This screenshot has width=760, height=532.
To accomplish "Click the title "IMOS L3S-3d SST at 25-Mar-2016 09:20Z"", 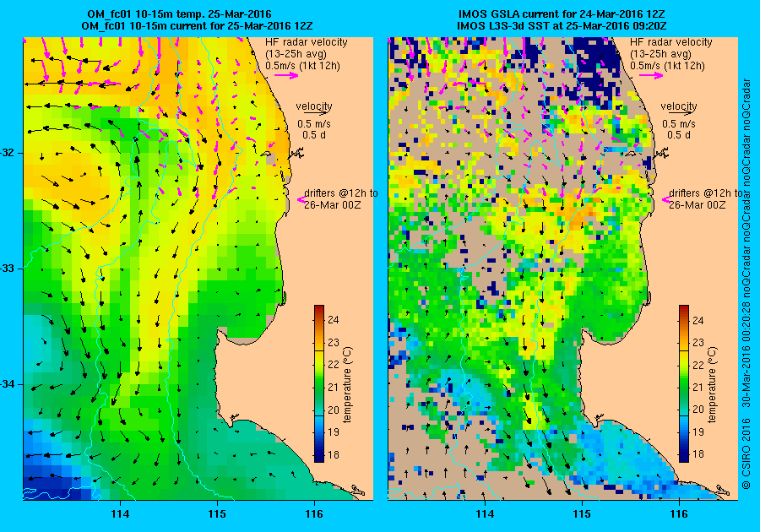I will (562, 25).
